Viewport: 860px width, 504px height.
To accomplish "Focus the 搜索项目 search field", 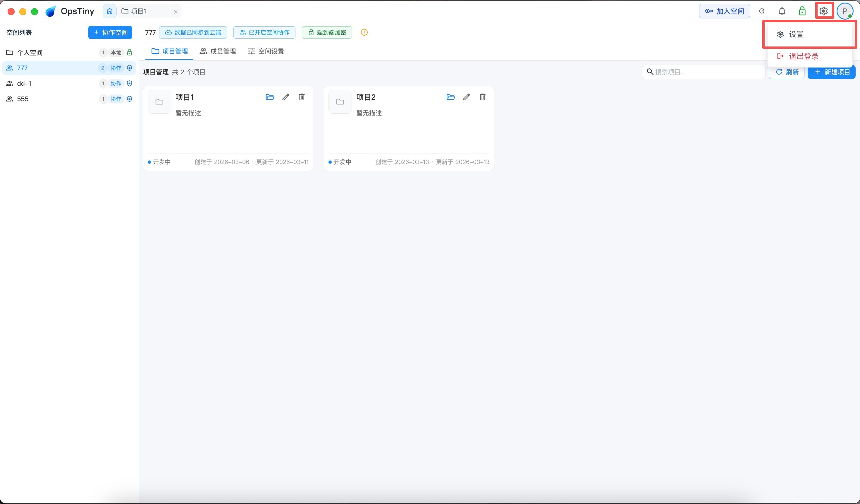I will (x=704, y=72).
